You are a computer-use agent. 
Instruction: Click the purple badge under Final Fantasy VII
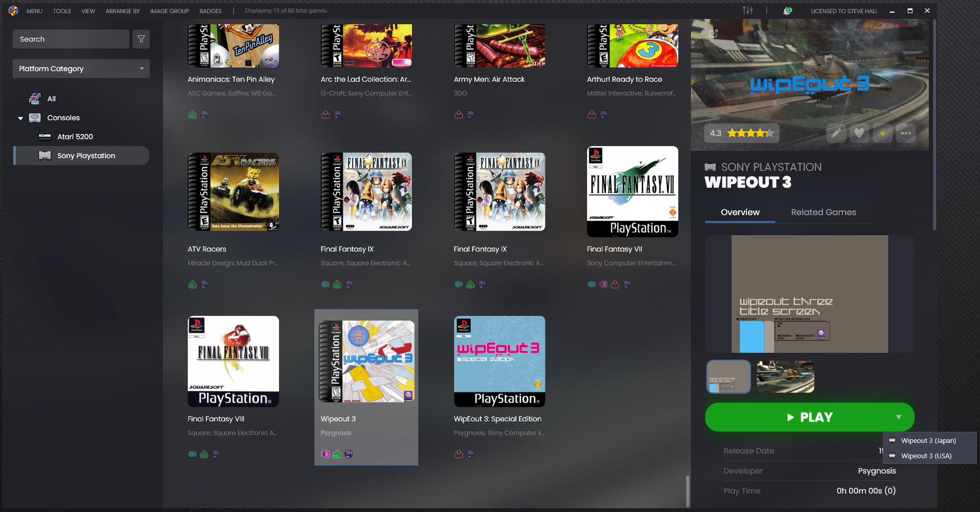627,284
